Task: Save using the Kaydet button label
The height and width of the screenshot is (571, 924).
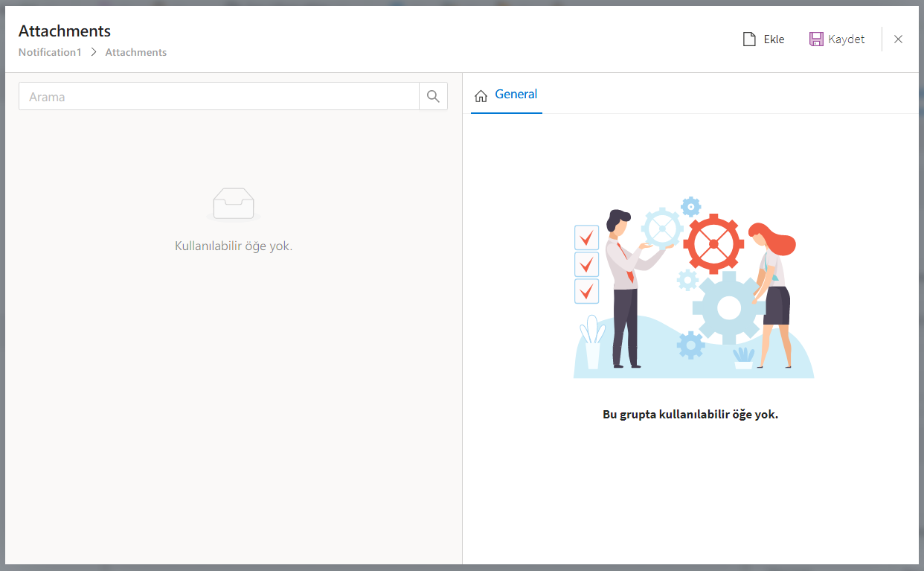Action: [x=847, y=39]
